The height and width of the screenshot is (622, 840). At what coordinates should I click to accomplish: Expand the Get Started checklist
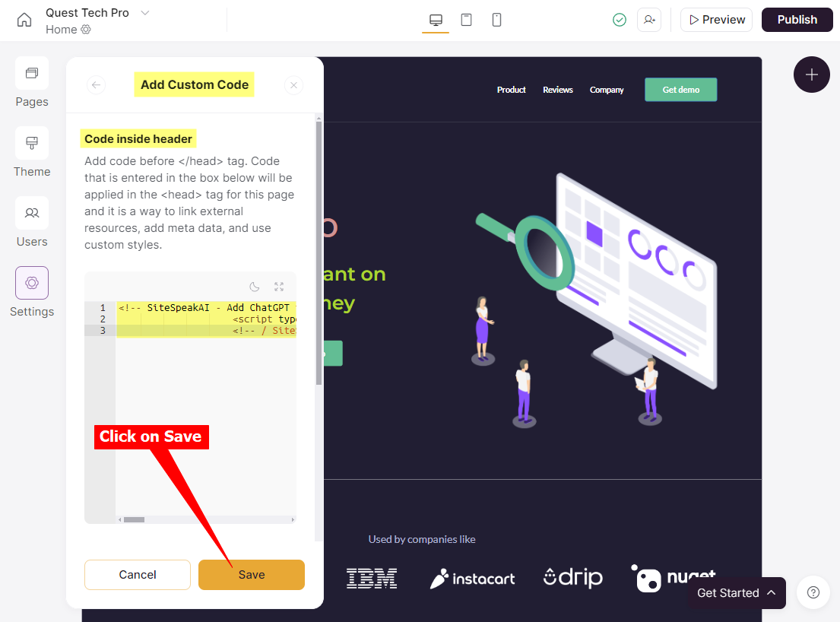(737, 593)
